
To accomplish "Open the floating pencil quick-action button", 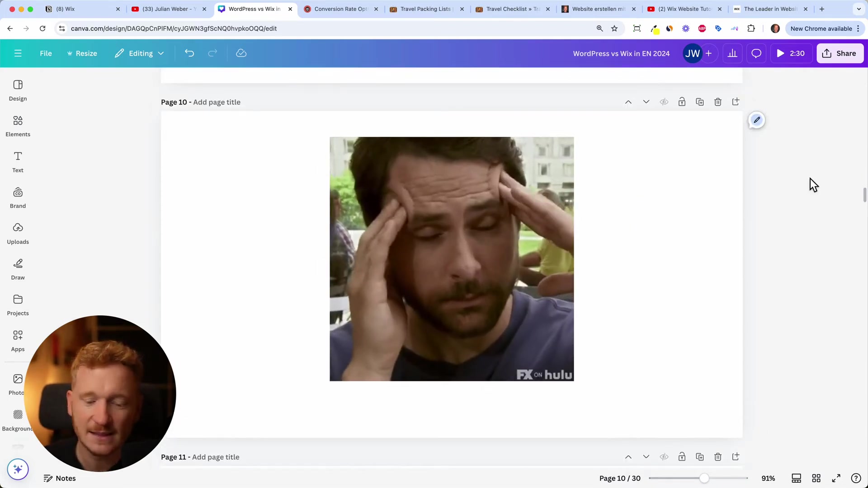I will pyautogui.click(x=757, y=120).
